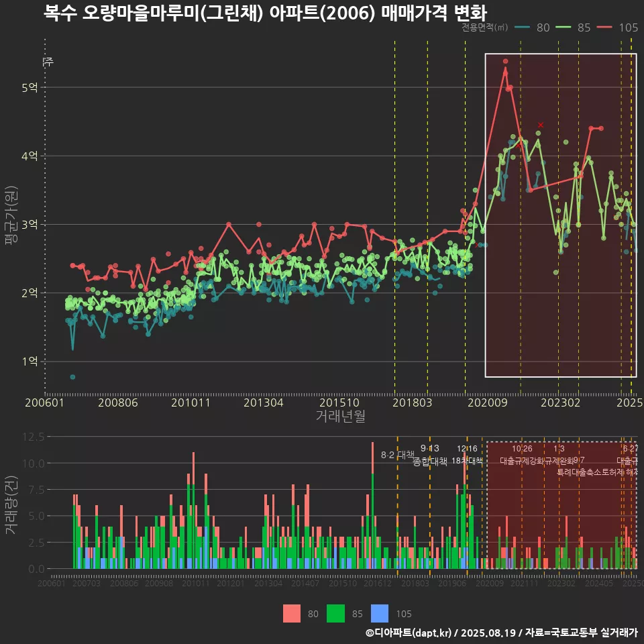Click 200908 on the volume chart x-axis
The height and width of the screenshot is (644, 644).
[159, 583]
